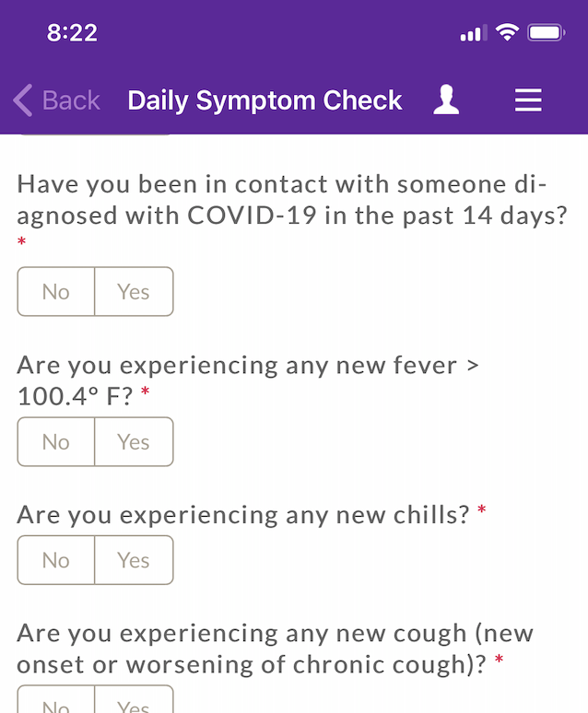The image size is (588, 713).
Task: Pick No for new cough question
Action: point(56,700)
